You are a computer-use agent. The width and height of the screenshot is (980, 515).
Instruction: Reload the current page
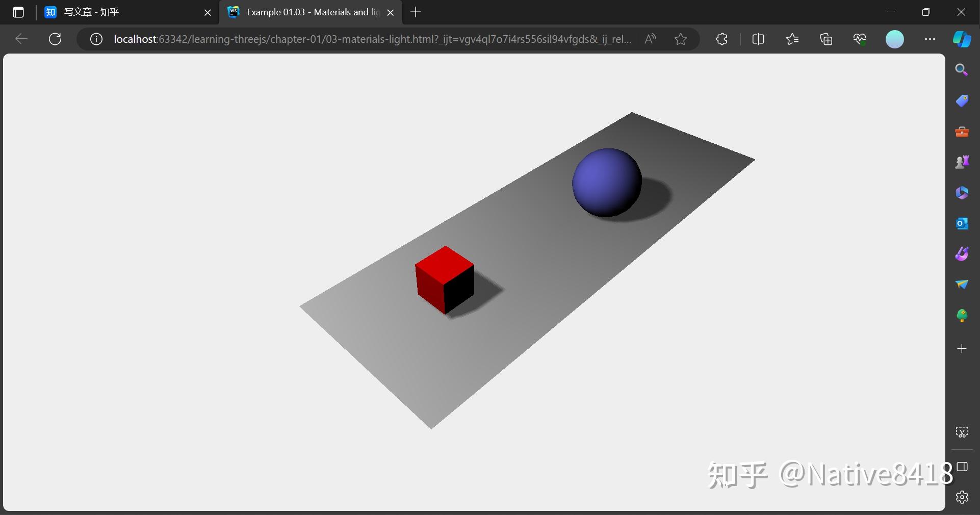[55, 39]
